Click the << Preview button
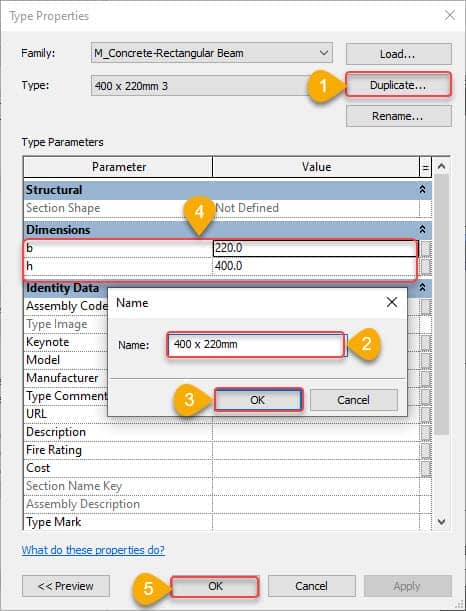The height and width of the screenshot is (611, 466). click(66, 586)
